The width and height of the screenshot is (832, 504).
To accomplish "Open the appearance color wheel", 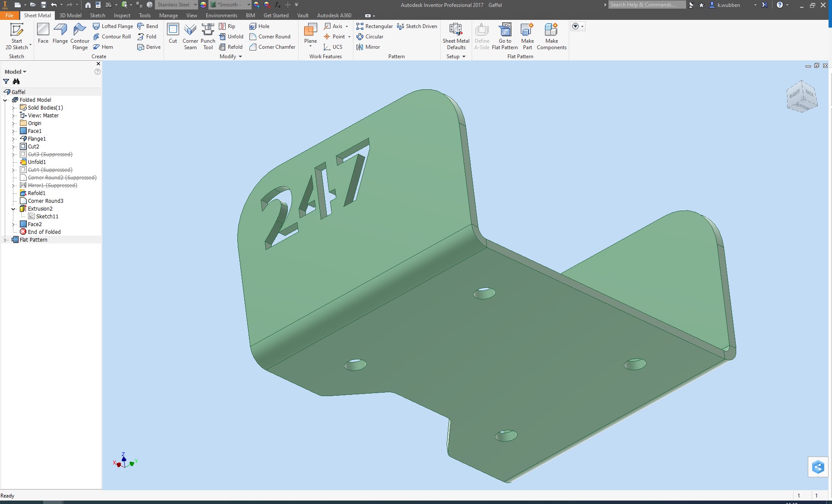I will click(x=203, y=5).
